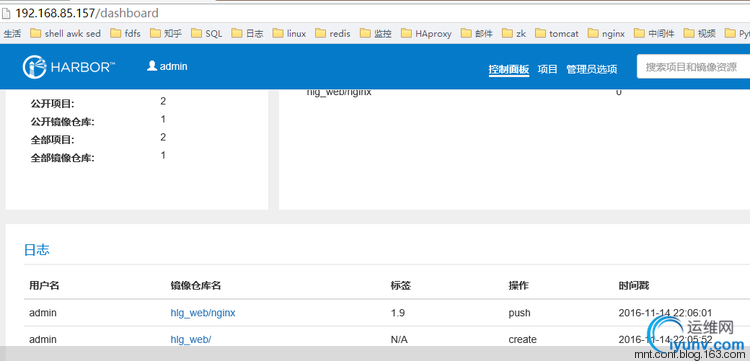Open the SQL bookmark folder

point(207,33)
